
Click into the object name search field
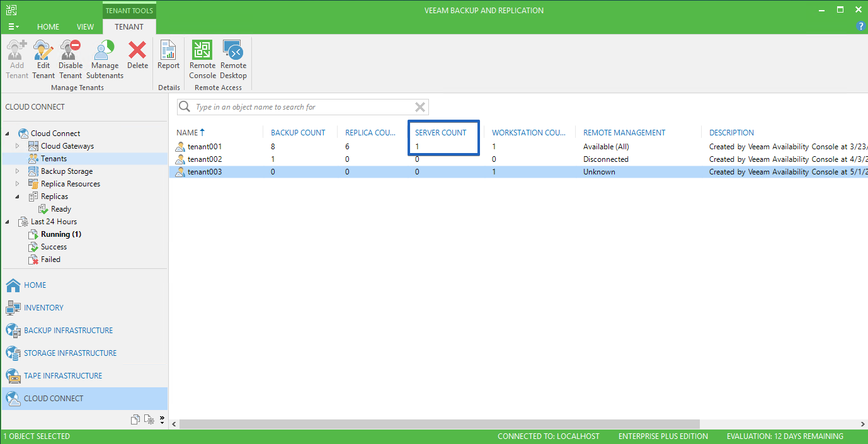coord(302,107)
